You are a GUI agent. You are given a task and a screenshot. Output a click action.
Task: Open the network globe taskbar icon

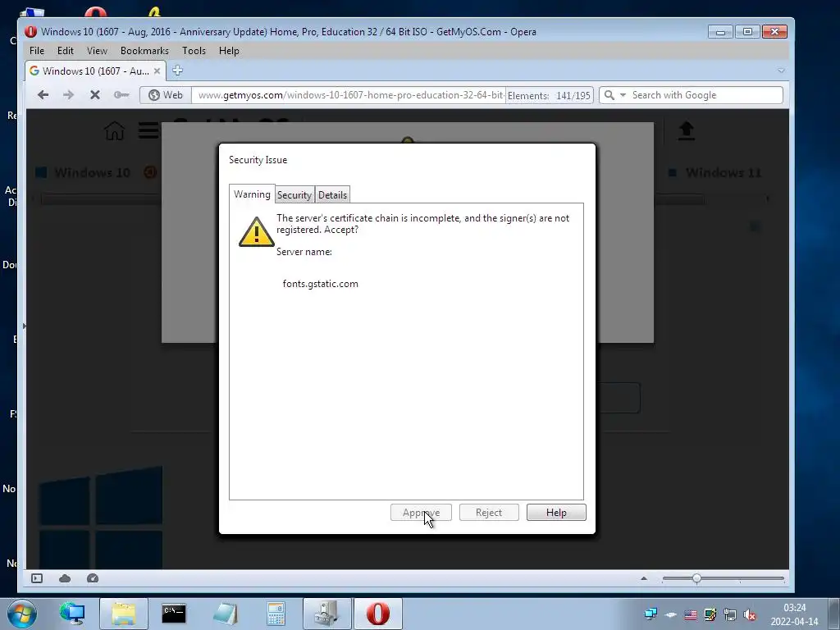pos(72,614)
